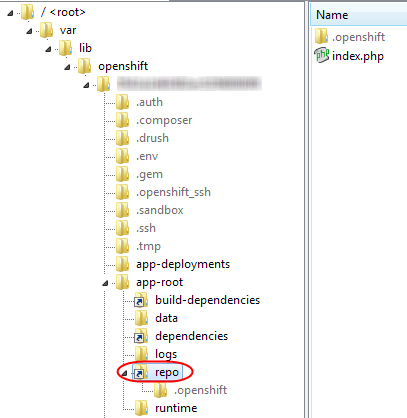The image size is (407, 418).
Task: Select the data folder label
Action: [166, 318]
